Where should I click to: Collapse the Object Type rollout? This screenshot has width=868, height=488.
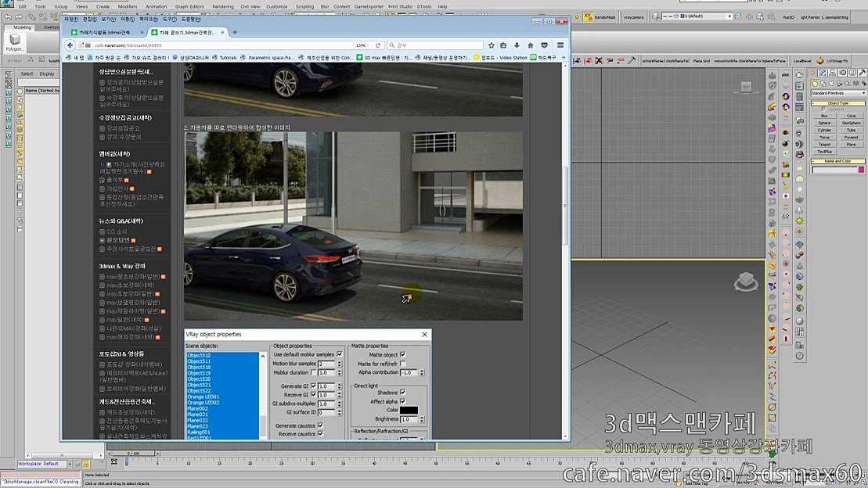tap(840, 102)
